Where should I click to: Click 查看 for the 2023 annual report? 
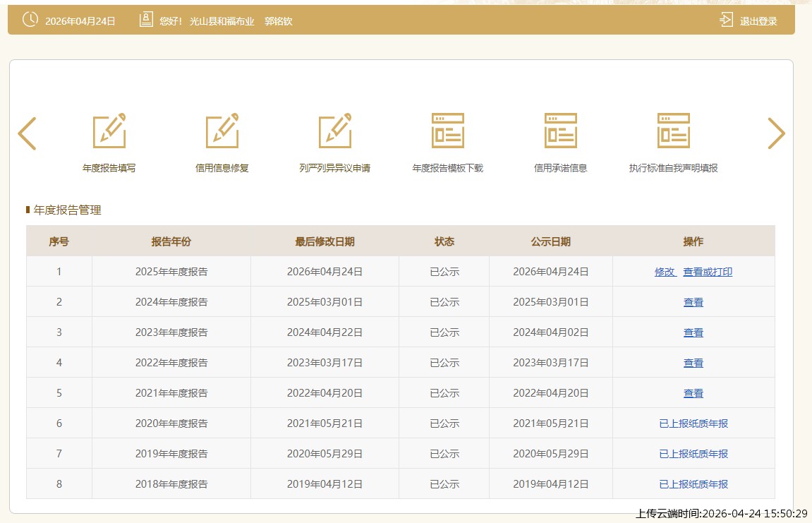[693, 332]
